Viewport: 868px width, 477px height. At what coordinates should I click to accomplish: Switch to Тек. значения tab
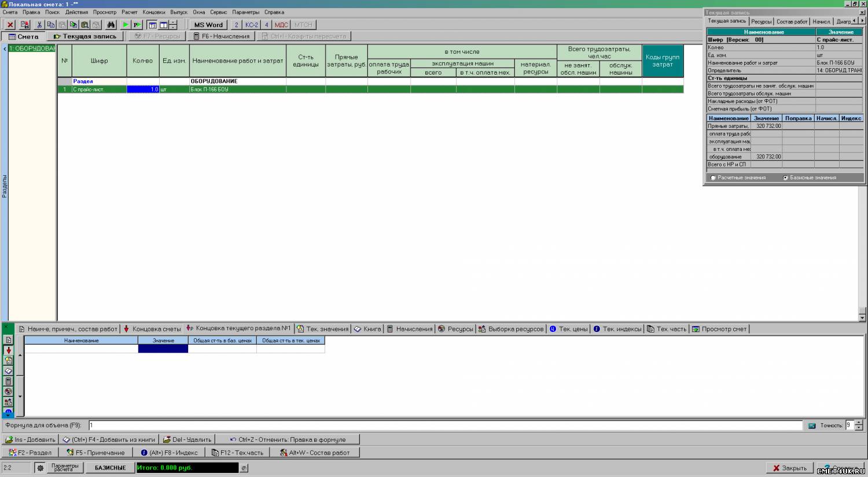pos(323,329)
